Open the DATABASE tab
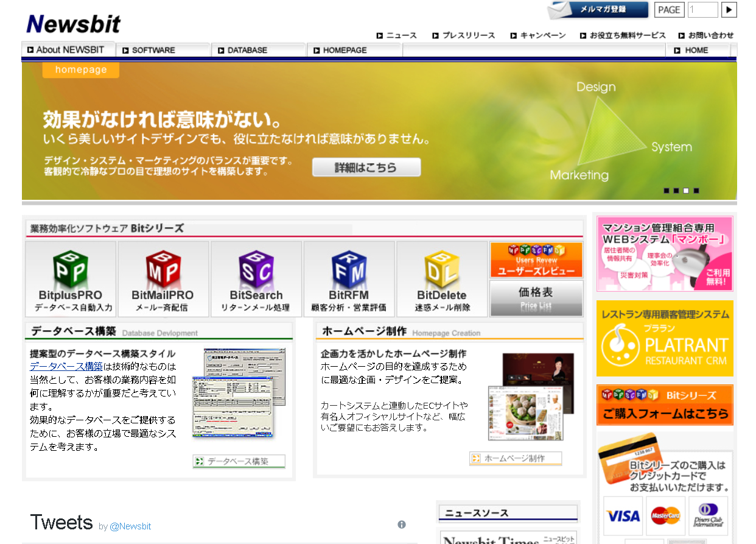The height and width of the screenshot is (544, 756). click(x=245, y=50)
